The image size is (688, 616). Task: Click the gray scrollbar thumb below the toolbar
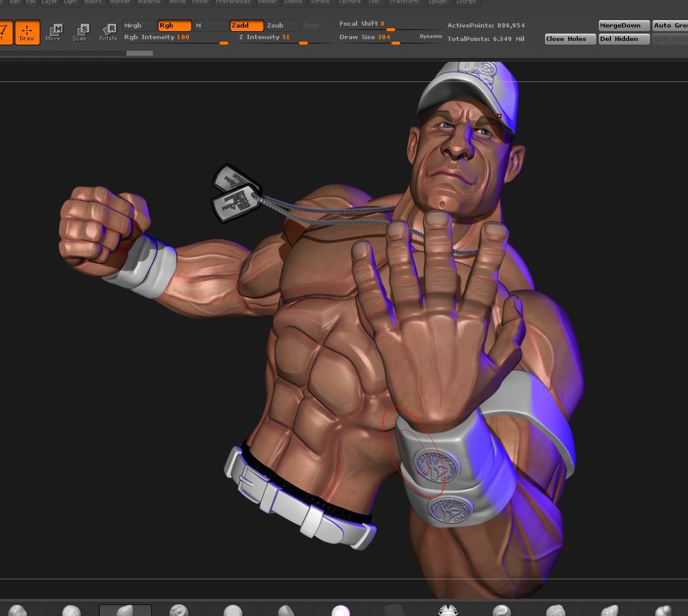139,53
